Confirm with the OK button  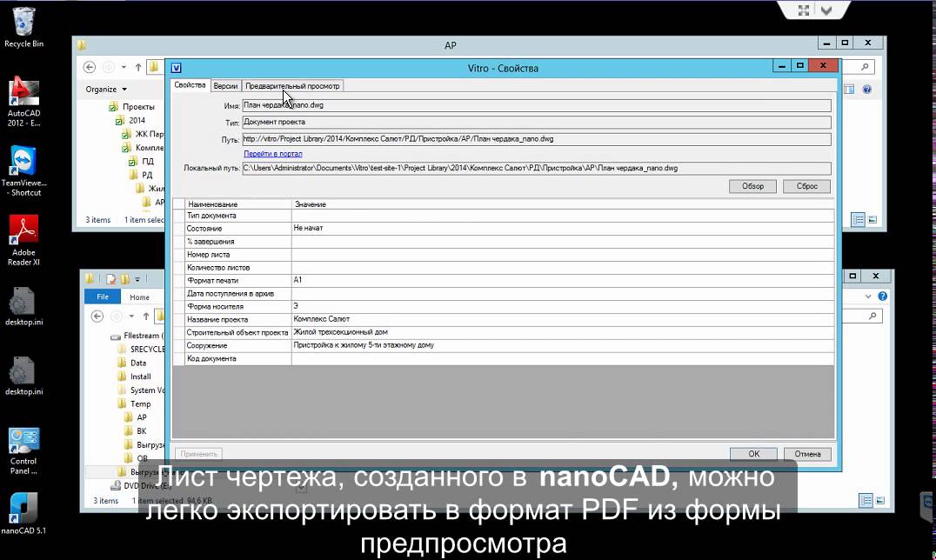pos(753,454)
